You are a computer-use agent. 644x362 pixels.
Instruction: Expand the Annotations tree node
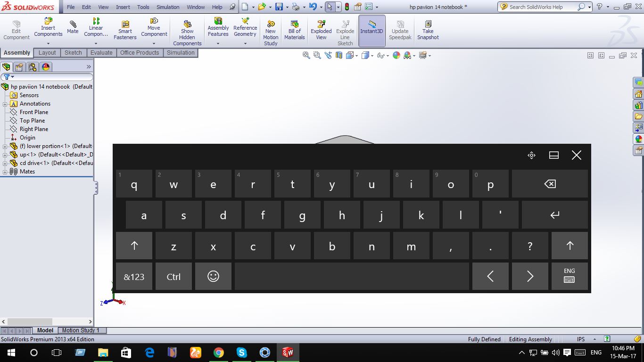click(5, 104)
